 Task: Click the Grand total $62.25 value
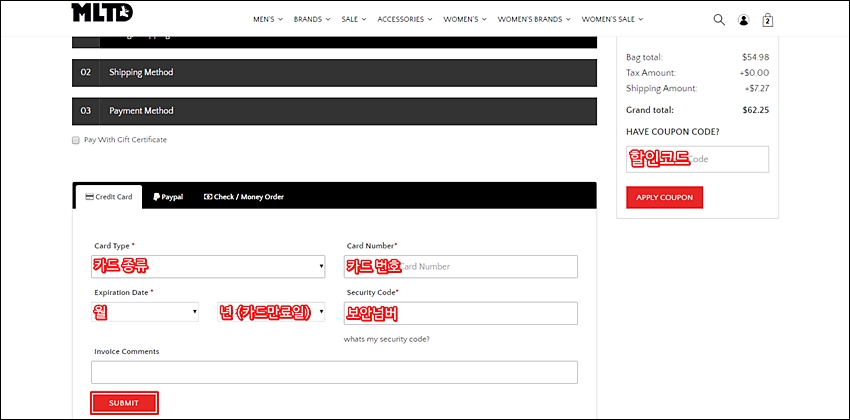(x=756, y=110)
